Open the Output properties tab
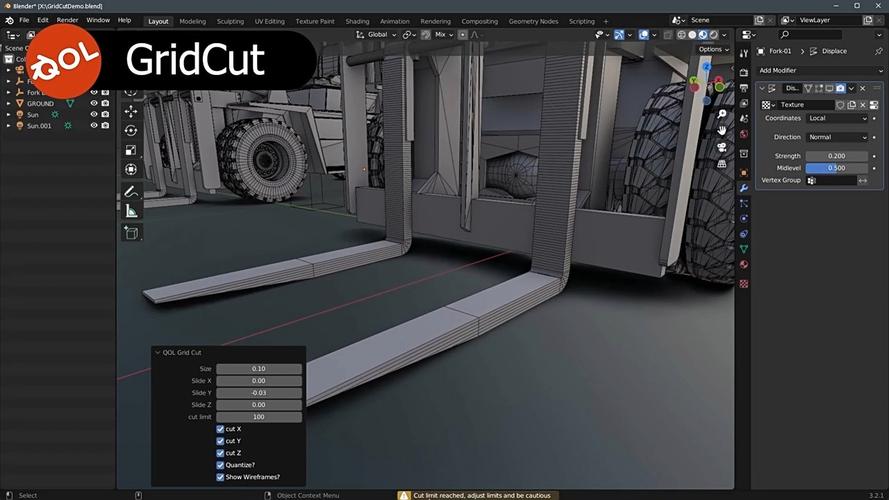 [x=744, y=88]
